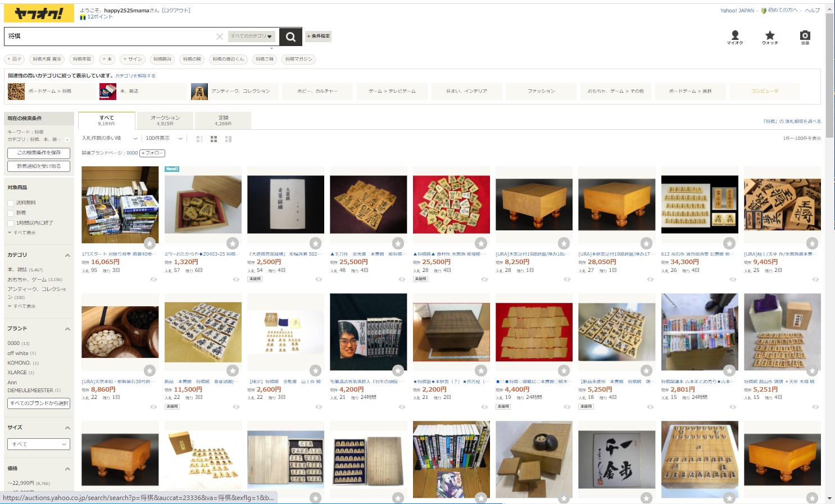Click この検索条件を保存 button
Screen dimensions: 835x504
(x=39, y=153)
